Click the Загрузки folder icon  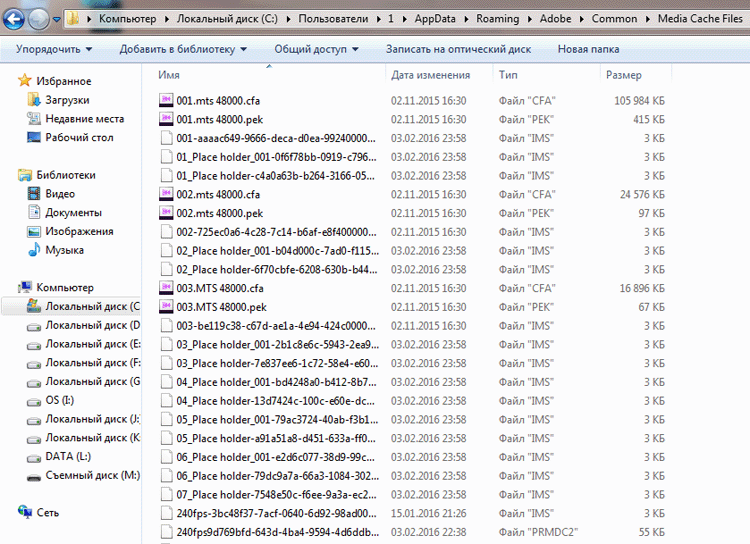pos(34,100)
